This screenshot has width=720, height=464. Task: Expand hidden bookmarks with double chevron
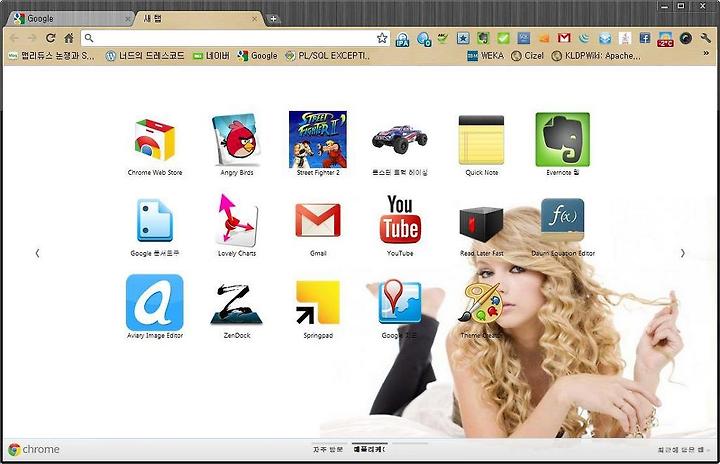tap(706, 54)
